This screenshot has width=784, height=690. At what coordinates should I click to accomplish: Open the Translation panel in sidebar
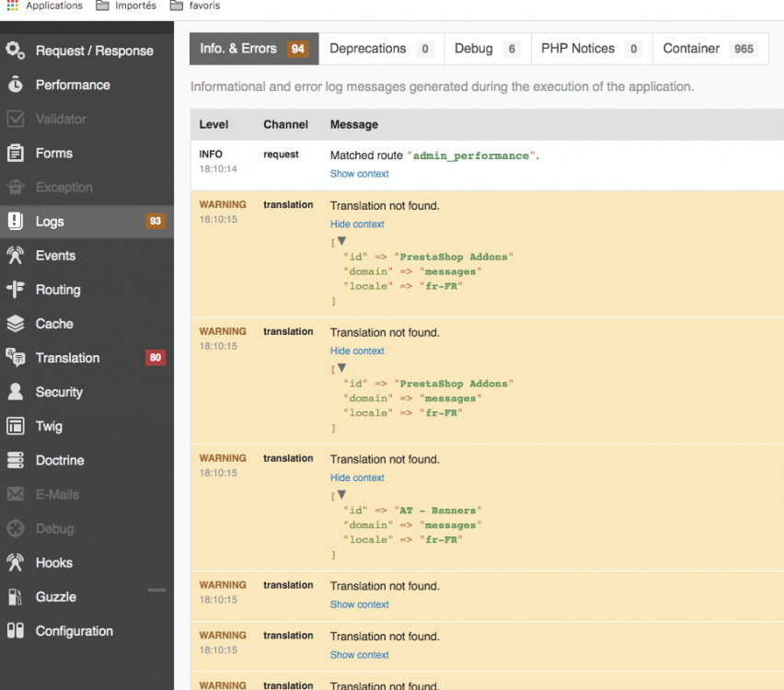(67, 358)
